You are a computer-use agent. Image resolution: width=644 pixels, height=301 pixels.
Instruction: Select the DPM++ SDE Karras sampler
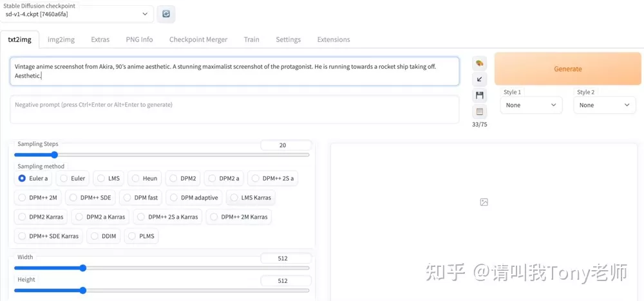48,236
